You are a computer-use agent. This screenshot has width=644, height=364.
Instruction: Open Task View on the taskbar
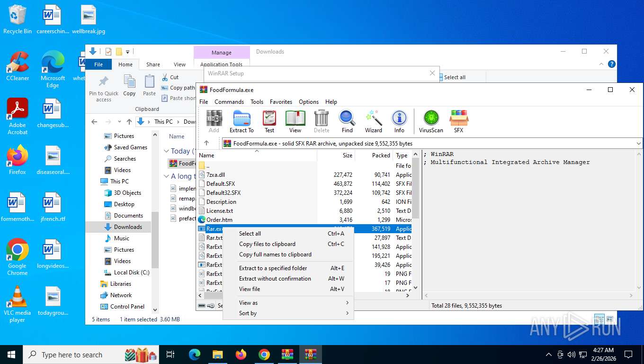click(170, 355)
